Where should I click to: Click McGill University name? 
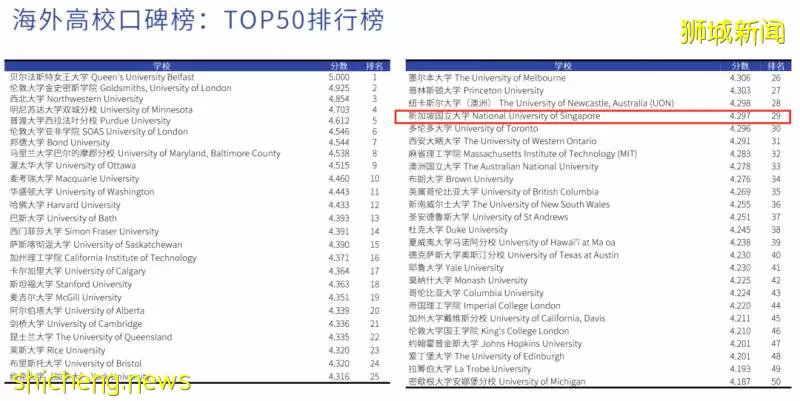(66, 298)
